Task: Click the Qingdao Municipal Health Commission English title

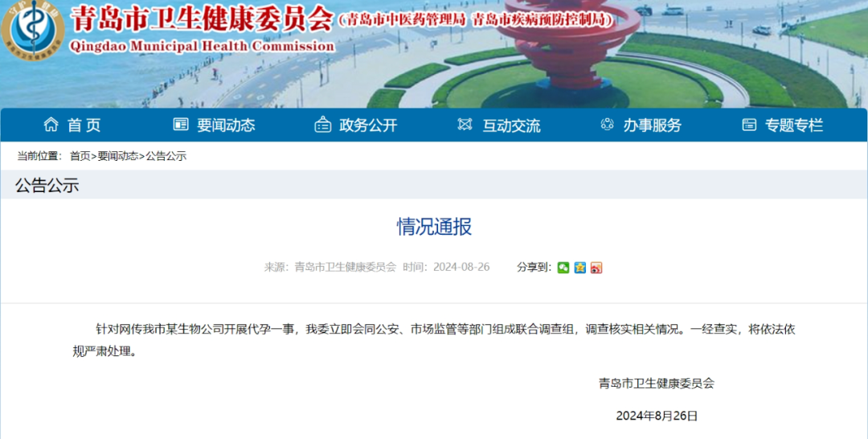Action: pos(202,47)
